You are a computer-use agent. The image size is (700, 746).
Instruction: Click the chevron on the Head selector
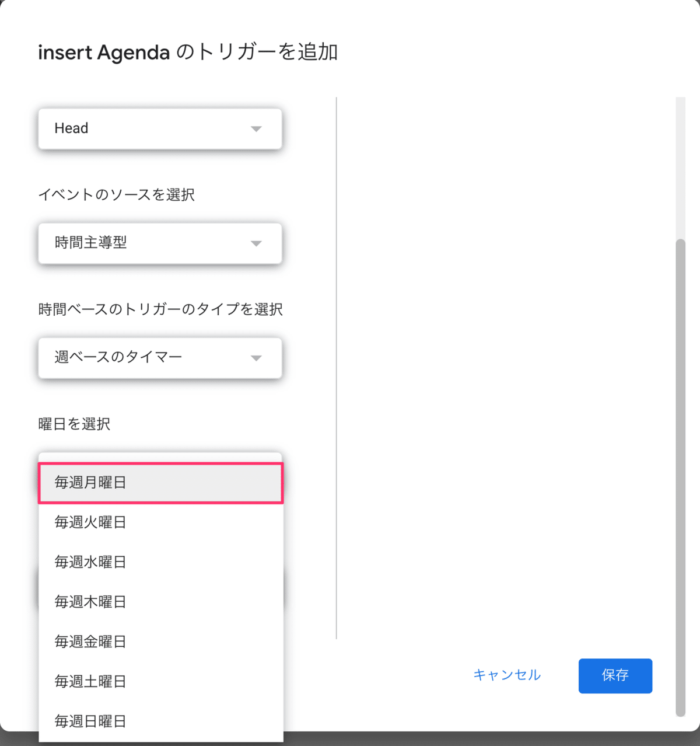click(256, 128)
